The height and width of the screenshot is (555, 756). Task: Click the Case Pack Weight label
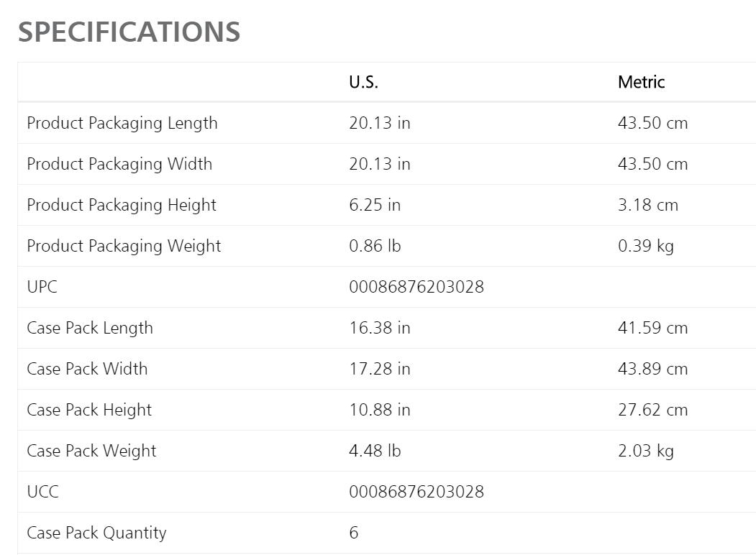(x=91, y=451)
